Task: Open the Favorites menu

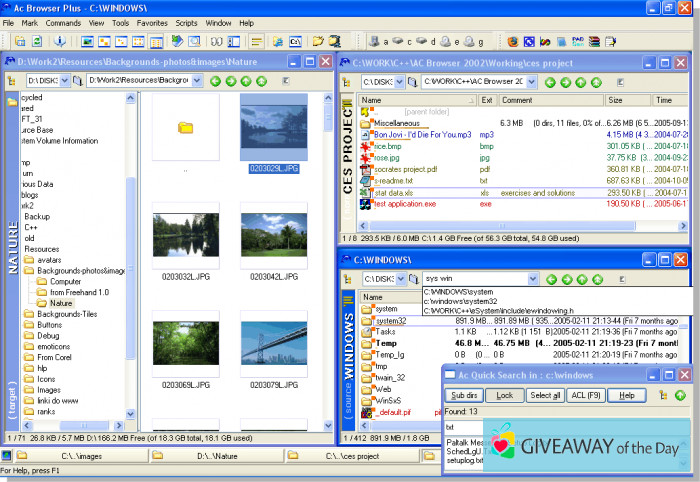Action: point(153,22)
